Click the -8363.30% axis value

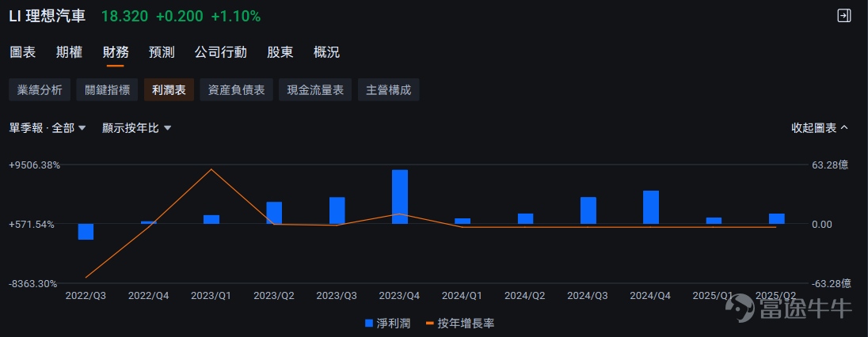click(33, 284)
